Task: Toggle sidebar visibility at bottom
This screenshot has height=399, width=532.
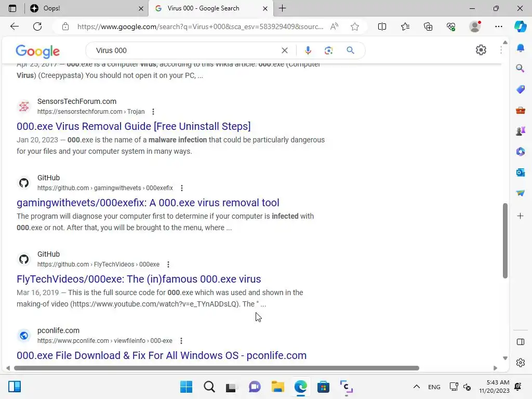Action: (521, 342)
